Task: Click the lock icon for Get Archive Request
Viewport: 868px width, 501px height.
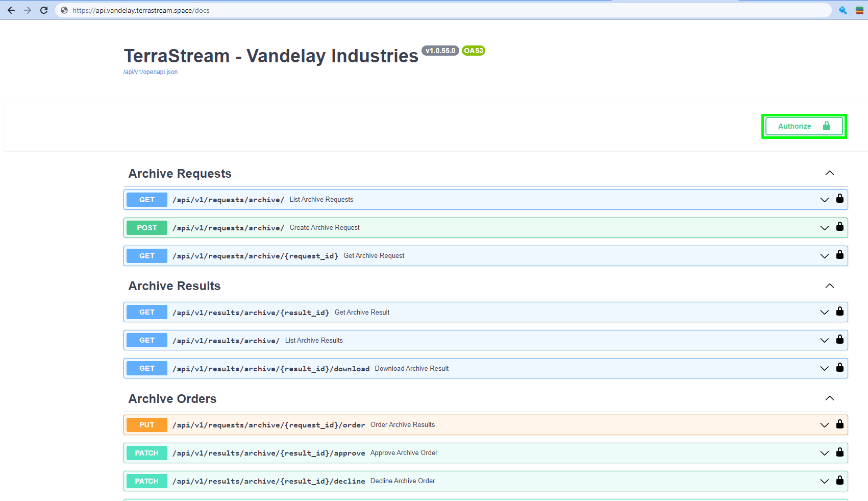Action: [x=840, y=255]
